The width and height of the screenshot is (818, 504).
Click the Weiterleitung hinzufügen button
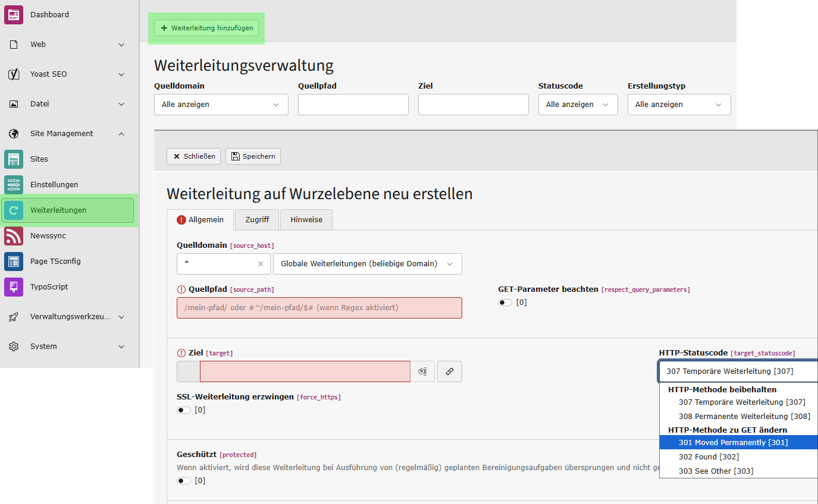click(x=206, y=27)
